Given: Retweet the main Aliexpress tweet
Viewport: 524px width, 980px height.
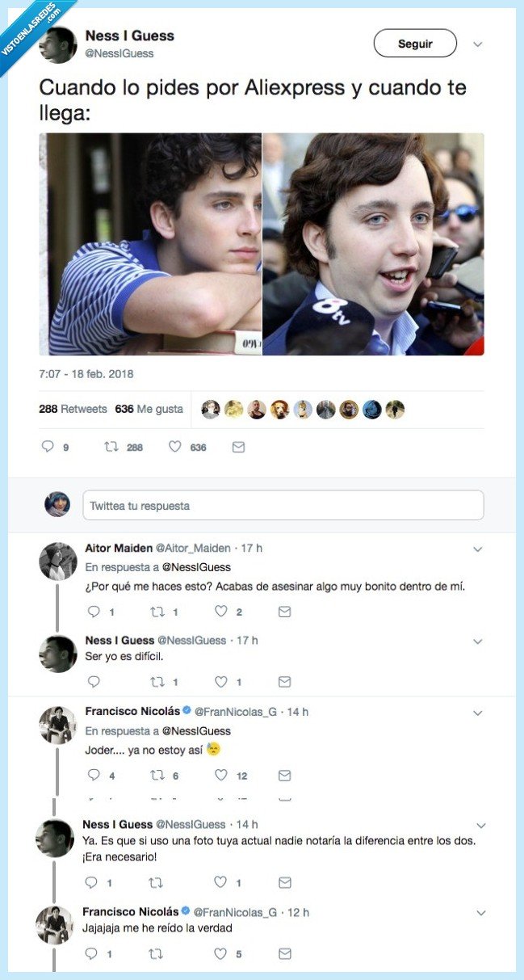Looking at the screenshot, I should tap(111, 446).
